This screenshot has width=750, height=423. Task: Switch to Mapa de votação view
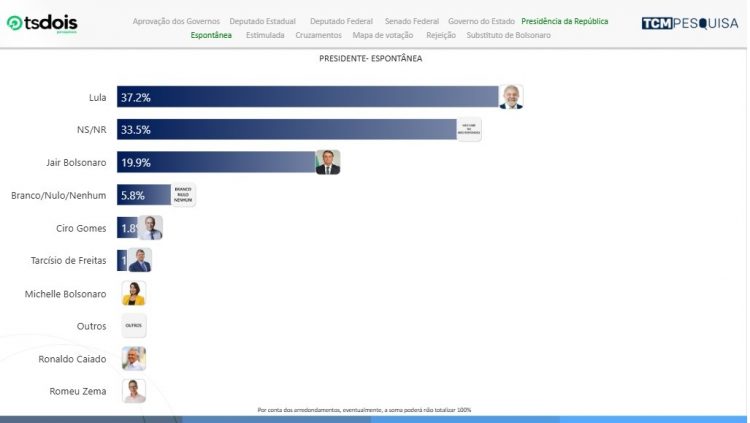(382, 35)
